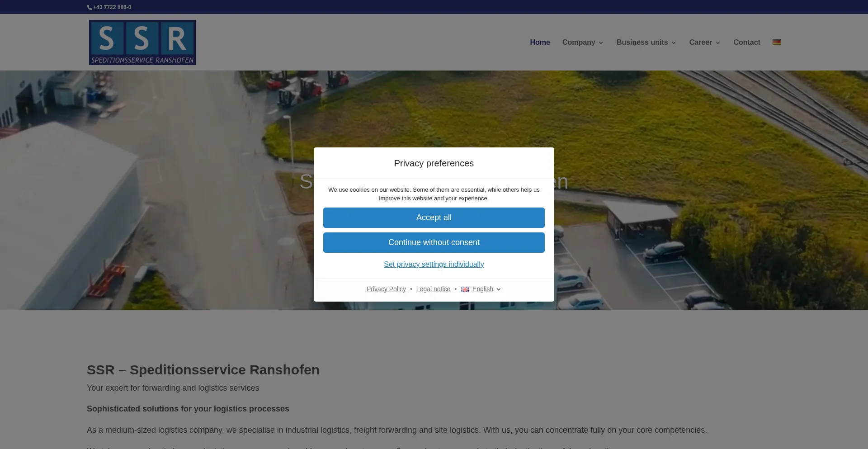Select the Career navigation label

coord(700,42)
